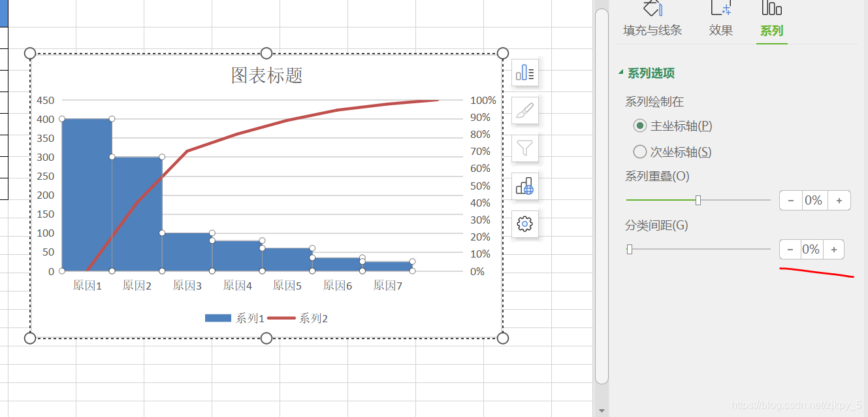The width and height of the screenshot is (868, 417).
Task: Switch to the 填充与线条 tab
Action: [x=652, y=30]
